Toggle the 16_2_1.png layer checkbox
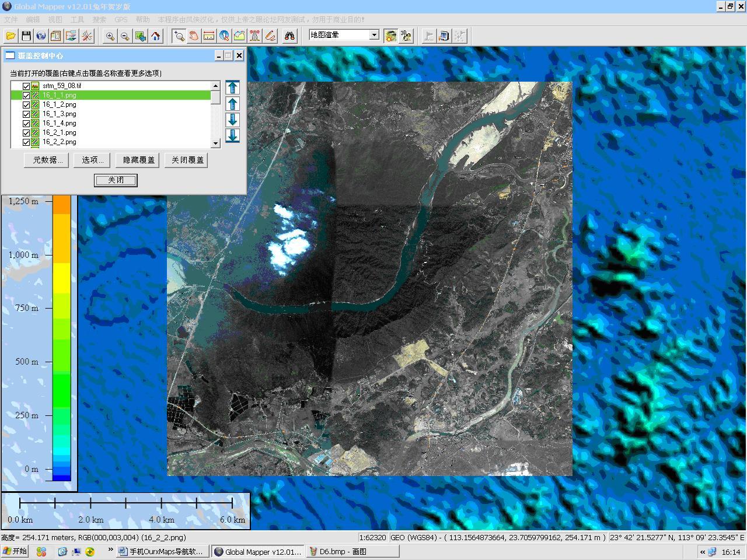Viewport: 747px width, 560px height. click(x=26, y=132)
